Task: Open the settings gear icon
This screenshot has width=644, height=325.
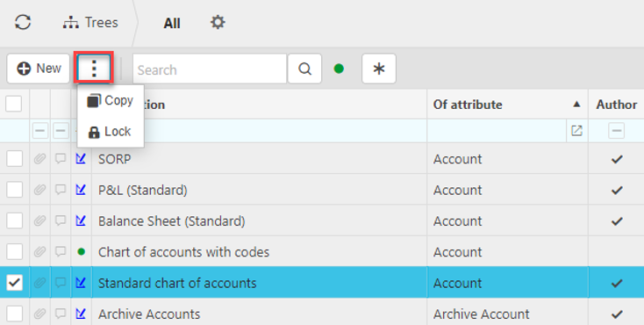Action: click(x=218, y=22)
